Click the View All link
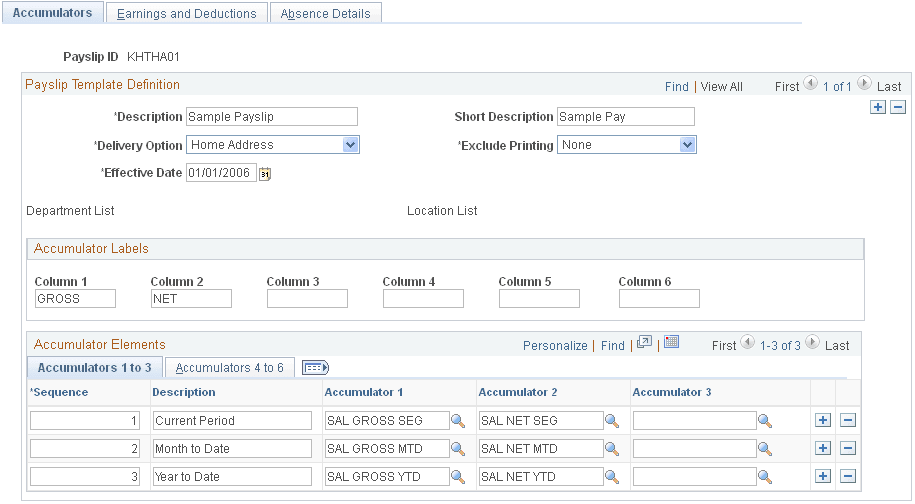The image size is (915, 504). point(721,87)
